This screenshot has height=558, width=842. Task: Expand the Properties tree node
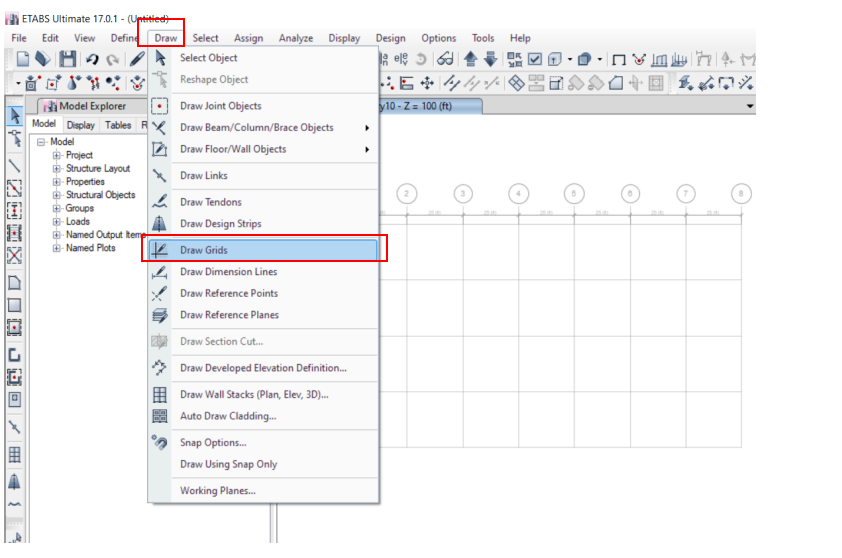pos(57,182)
